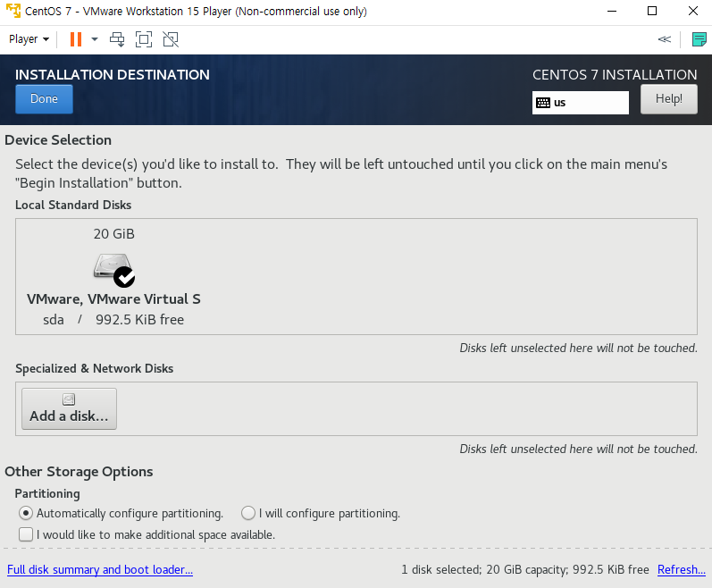Image resolution: width=712 pixels, height=588 pixels.
Task: Select the 20 GiB VMware virtual disk
Action: 114,275
